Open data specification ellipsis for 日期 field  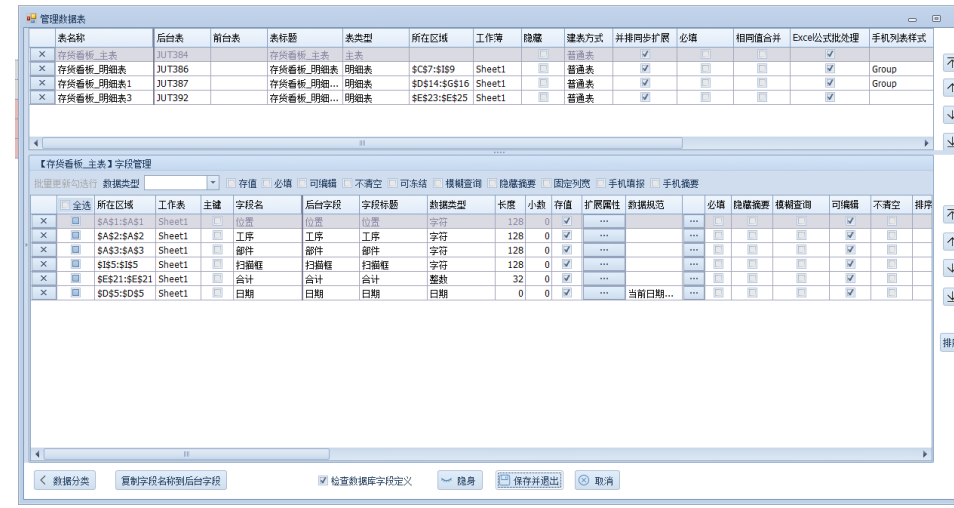pyautogui.click(x=693, y=293)
